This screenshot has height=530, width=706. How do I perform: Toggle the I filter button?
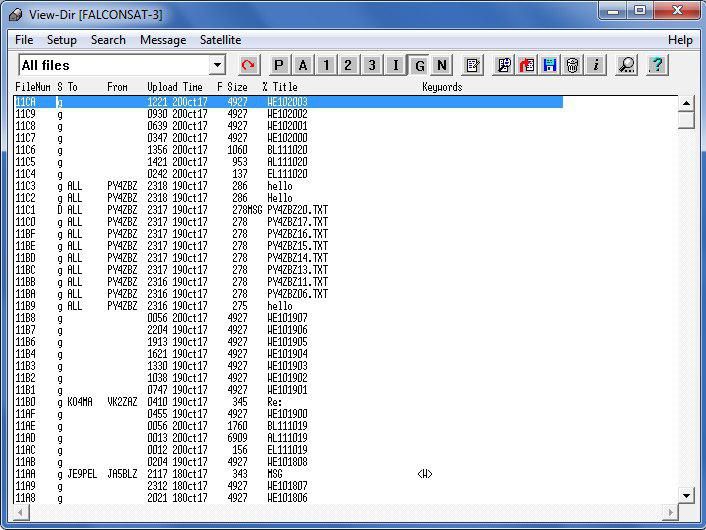(395, 65)
